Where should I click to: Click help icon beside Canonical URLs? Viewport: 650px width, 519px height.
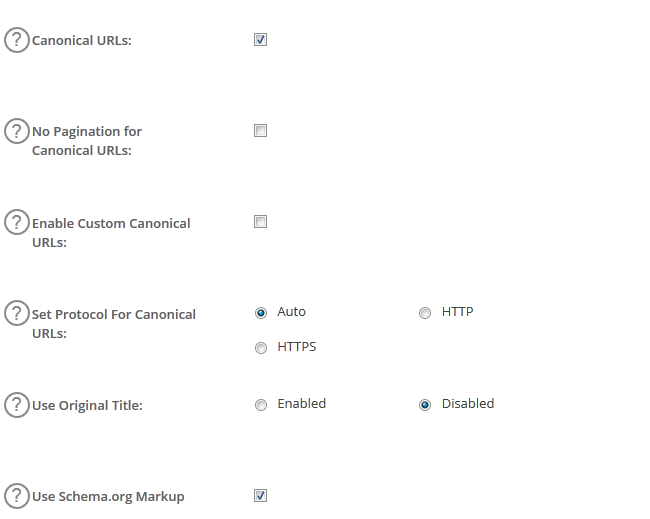click(17, 40)
